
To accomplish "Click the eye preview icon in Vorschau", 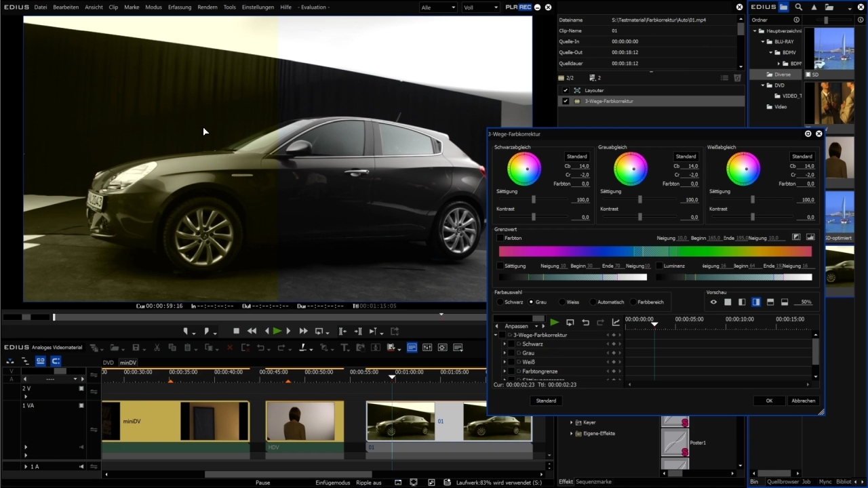I will [713, 302].
